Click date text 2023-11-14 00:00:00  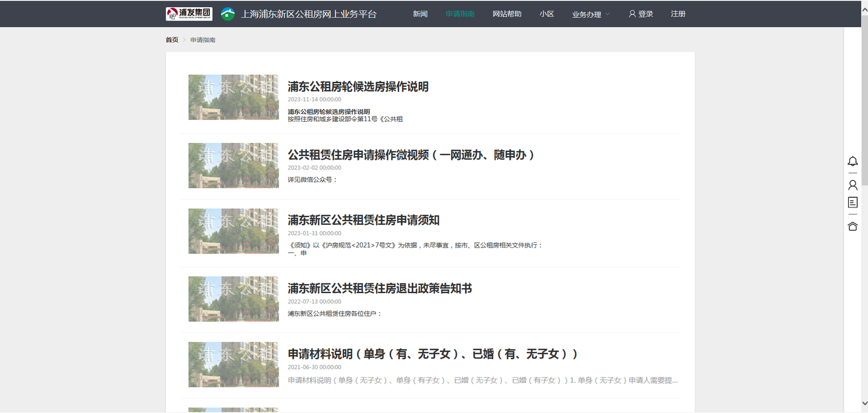[x=314, y=99]
